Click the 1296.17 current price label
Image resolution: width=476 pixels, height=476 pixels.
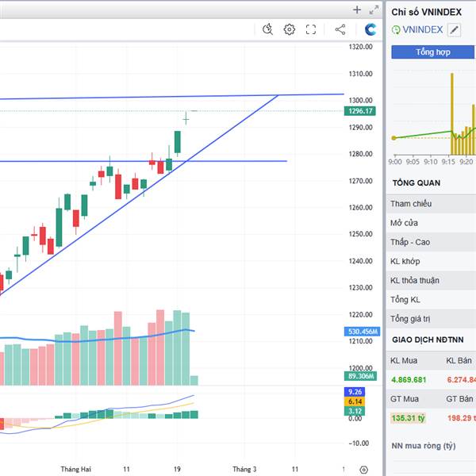click(x=359, y=111)
